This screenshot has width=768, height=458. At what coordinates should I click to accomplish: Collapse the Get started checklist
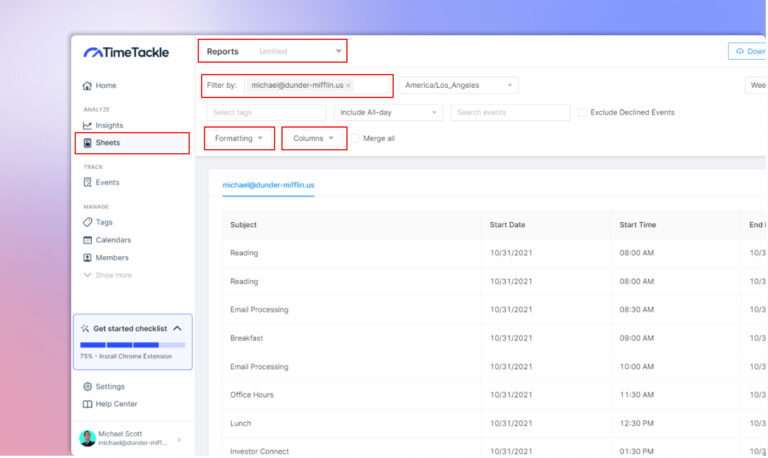pos(177,328)
